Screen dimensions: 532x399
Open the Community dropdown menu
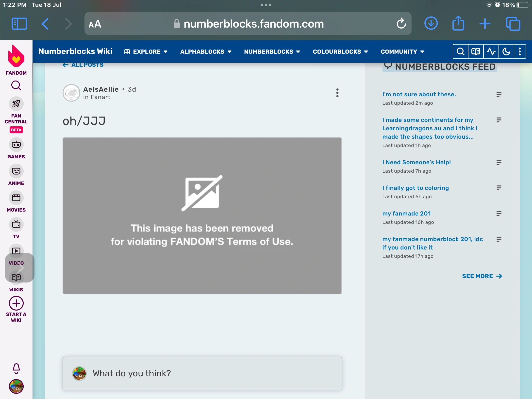[402, 51]
